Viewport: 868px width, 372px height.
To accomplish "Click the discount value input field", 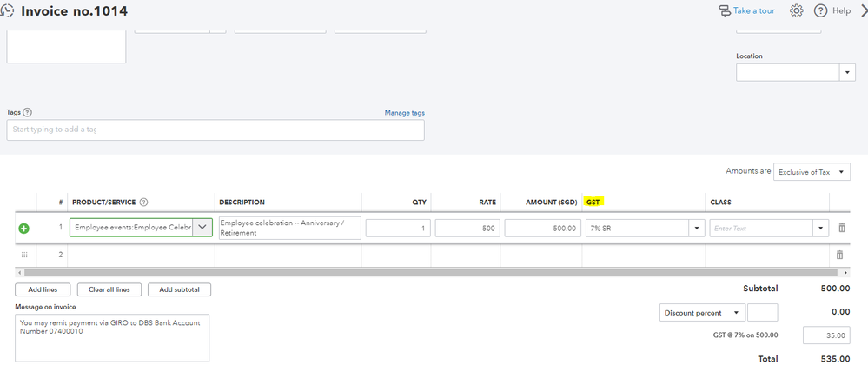I will tap(762, 313).
